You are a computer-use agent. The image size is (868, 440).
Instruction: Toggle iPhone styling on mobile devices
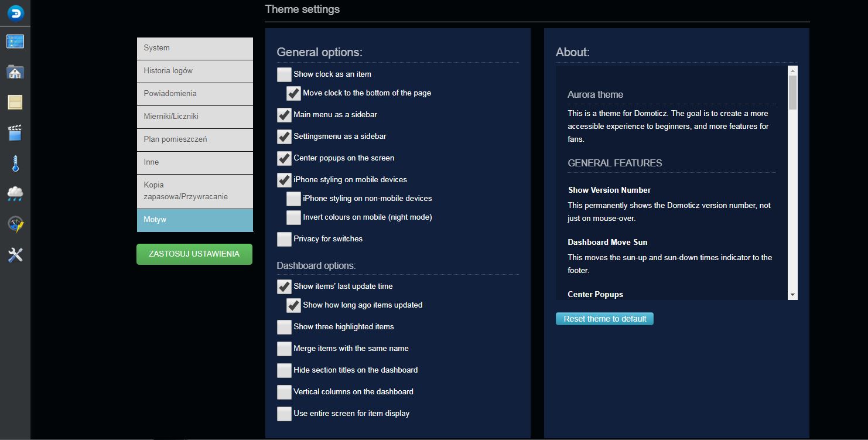pos(284,180)
